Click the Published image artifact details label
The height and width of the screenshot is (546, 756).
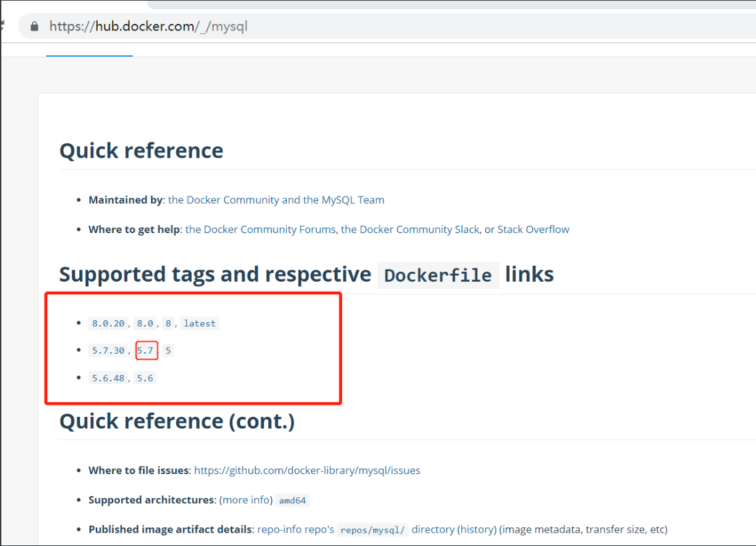point(170,529)
